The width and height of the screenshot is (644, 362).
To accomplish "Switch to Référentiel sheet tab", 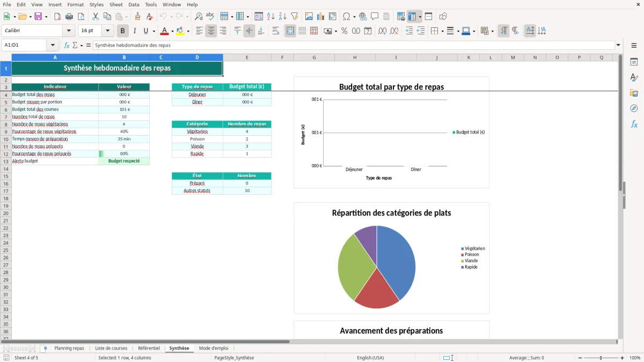I will click(149, 348).
